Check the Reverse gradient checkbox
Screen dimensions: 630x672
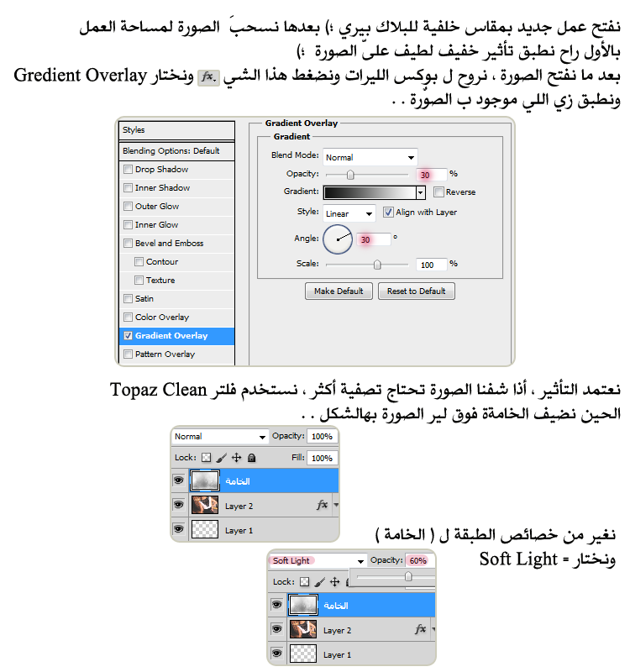(x=438, y=192)
